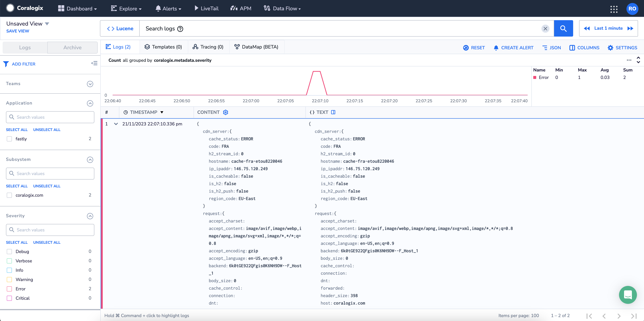The height and width of the screenshot is (321, 644).
Task: Switch to the Tracing (0) tab
Action: [x=208, y=47]
